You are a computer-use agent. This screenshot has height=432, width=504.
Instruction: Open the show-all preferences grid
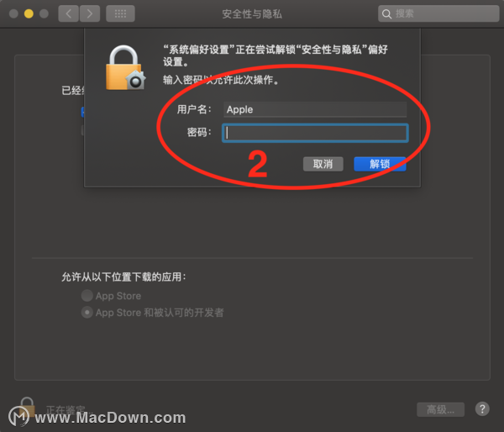(120, 13)
